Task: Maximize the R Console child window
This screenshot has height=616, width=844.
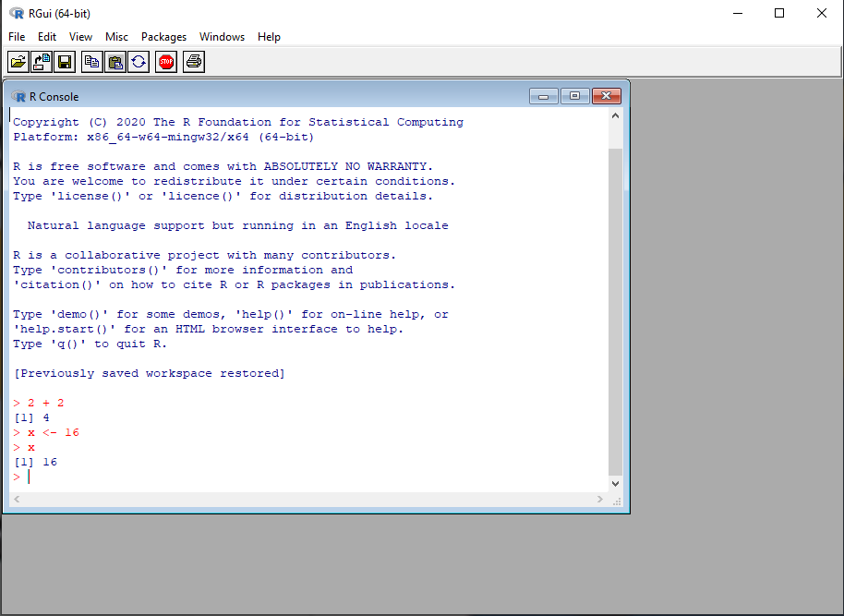Action: [x=575, y=96]
